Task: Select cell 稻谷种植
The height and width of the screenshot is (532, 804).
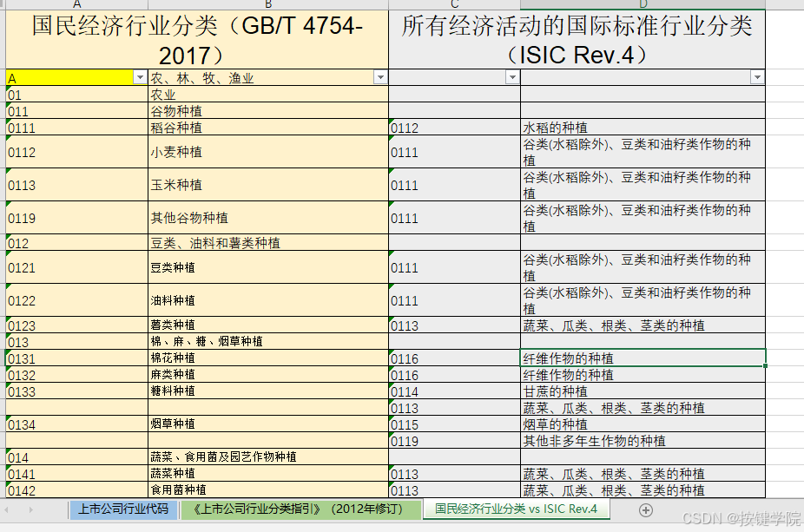Action: (268, 127)
